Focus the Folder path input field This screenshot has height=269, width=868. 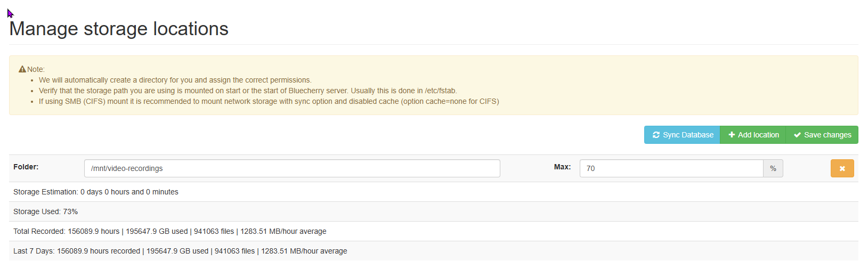[292, 168]
